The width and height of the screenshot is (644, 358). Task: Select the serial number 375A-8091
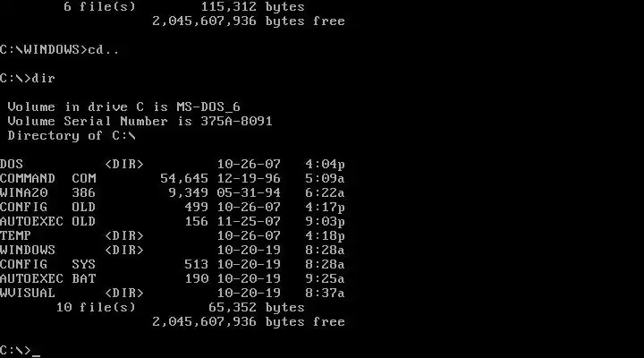coord(236,121)
